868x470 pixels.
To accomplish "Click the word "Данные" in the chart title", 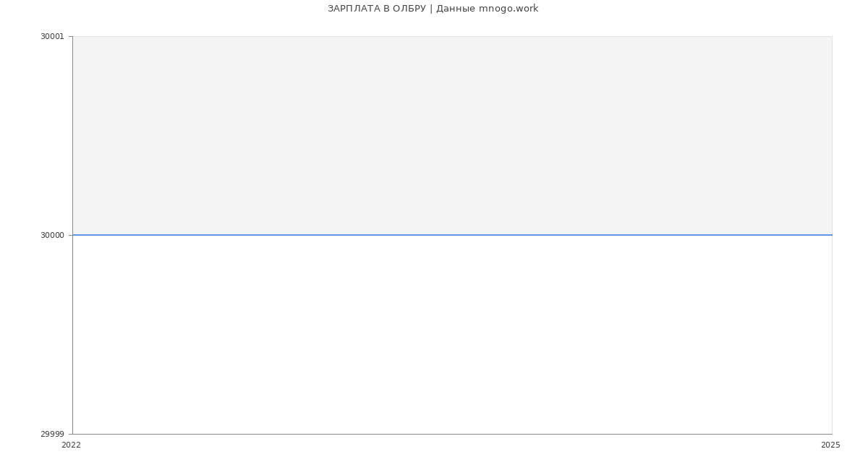I will coord(456,9).
